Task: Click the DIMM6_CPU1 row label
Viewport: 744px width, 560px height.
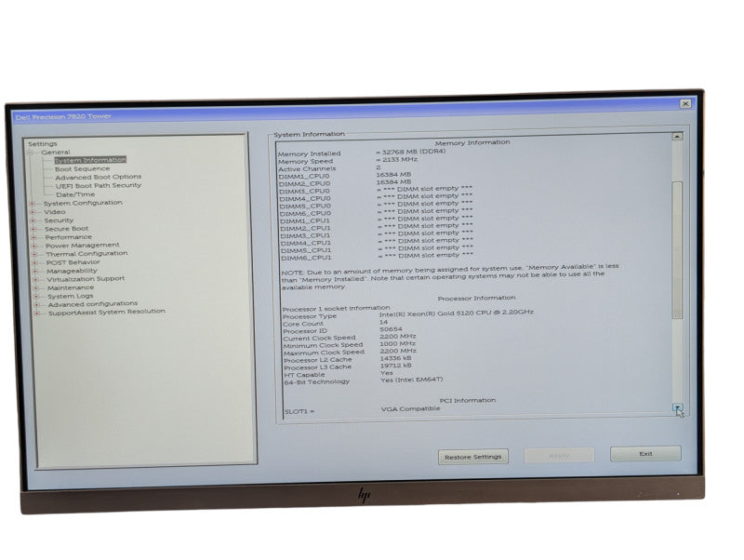Action: (x=306, y=259)
